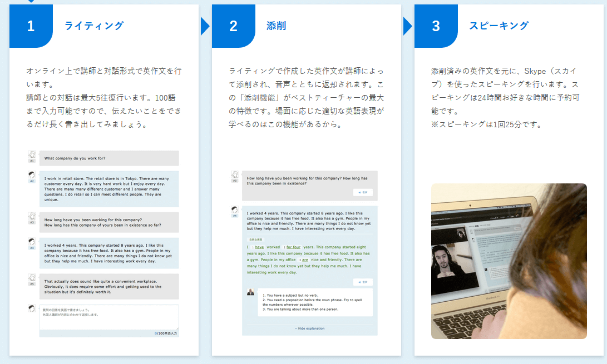Click the paragraph starting ライティングで作成した英作文

306,97
